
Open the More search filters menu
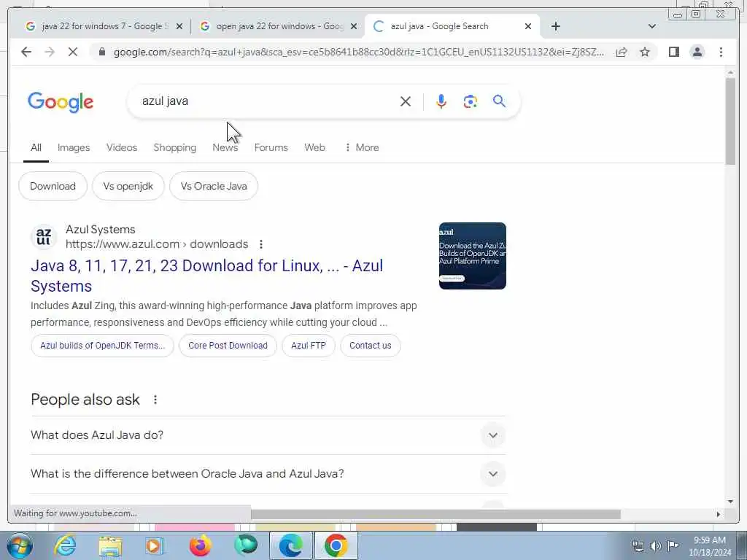(x=362, y=147)
